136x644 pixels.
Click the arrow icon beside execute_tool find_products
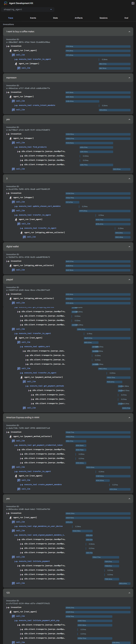tap(16, 147)
